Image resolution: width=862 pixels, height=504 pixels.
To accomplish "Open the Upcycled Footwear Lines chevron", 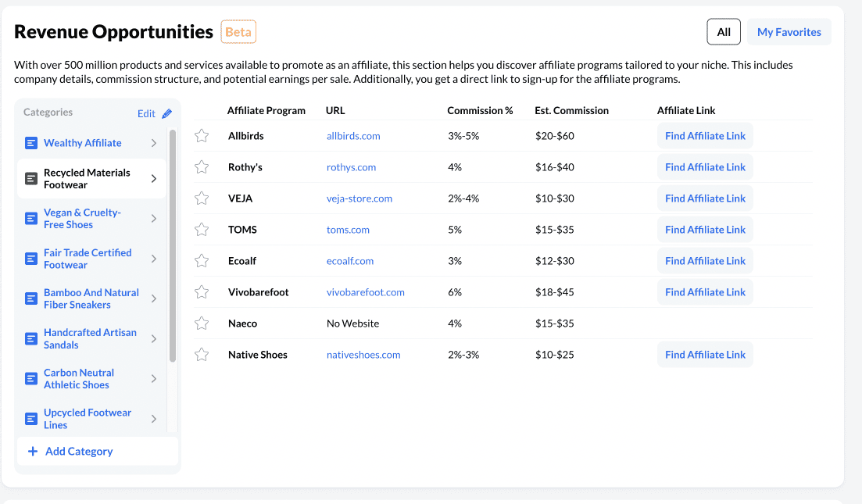I will point(154,419).
